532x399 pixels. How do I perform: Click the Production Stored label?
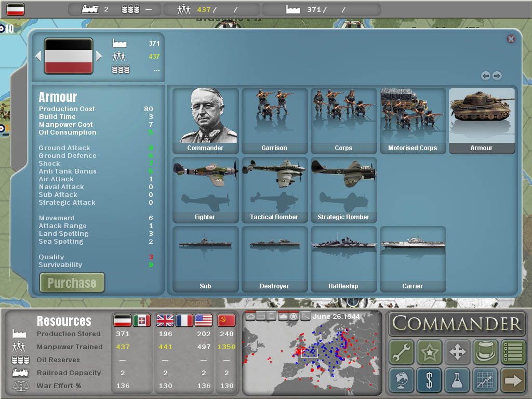coord(69,334)
